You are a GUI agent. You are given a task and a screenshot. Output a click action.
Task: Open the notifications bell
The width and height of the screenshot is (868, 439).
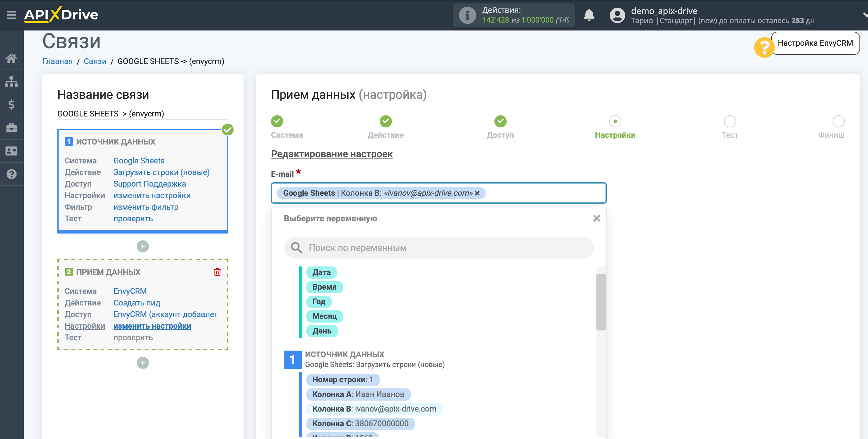[x=589, y=15]
